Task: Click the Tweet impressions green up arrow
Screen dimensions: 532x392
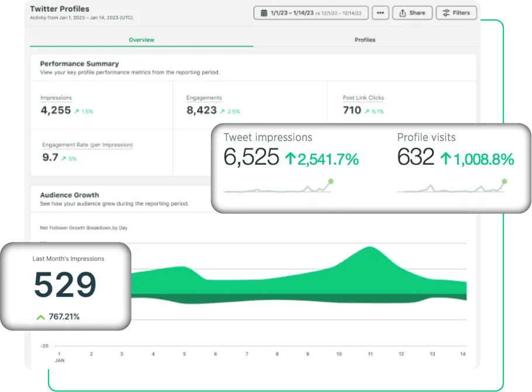Action: tap(290, 159)
